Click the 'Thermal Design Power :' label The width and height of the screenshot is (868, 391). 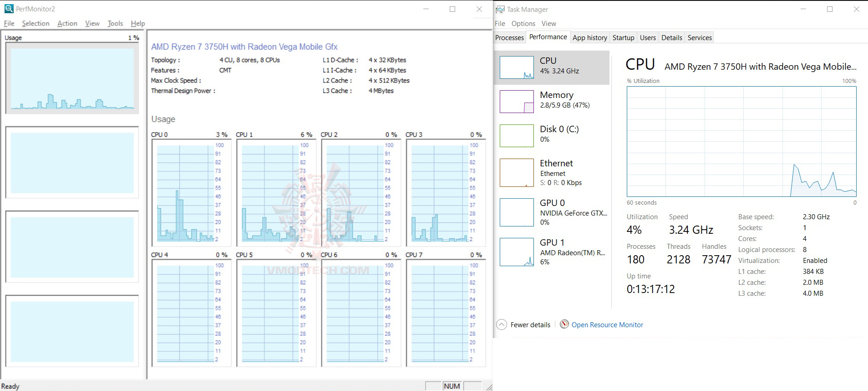183,91
